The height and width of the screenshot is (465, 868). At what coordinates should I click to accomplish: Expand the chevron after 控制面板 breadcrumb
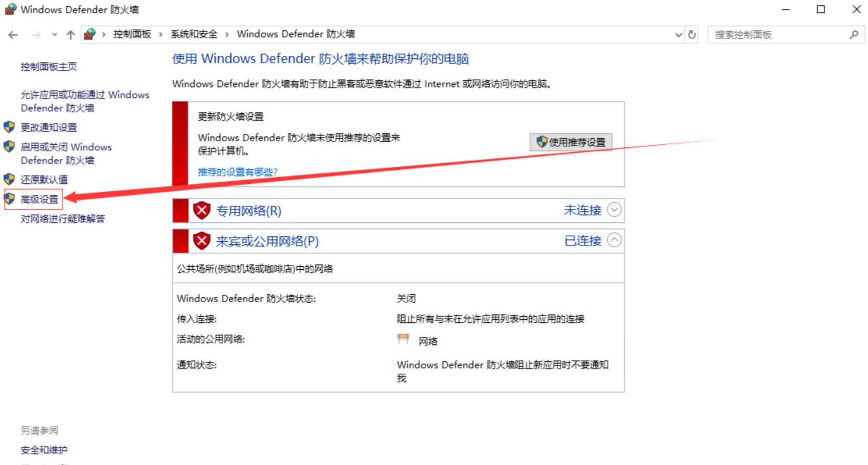(160, 34)
